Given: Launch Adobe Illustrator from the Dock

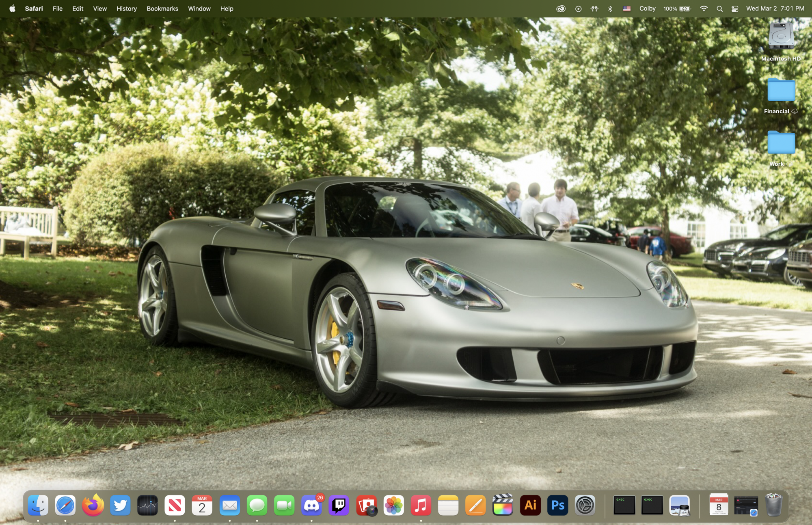Looking at the screenshot, I should (530, 506).
